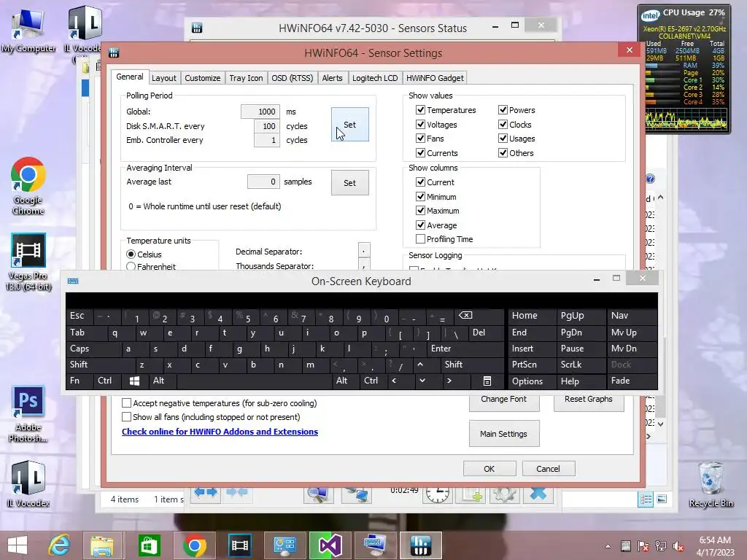Open the HWiNFO Gadget tab
Screen dimensions: 747x560
[435, 78]
